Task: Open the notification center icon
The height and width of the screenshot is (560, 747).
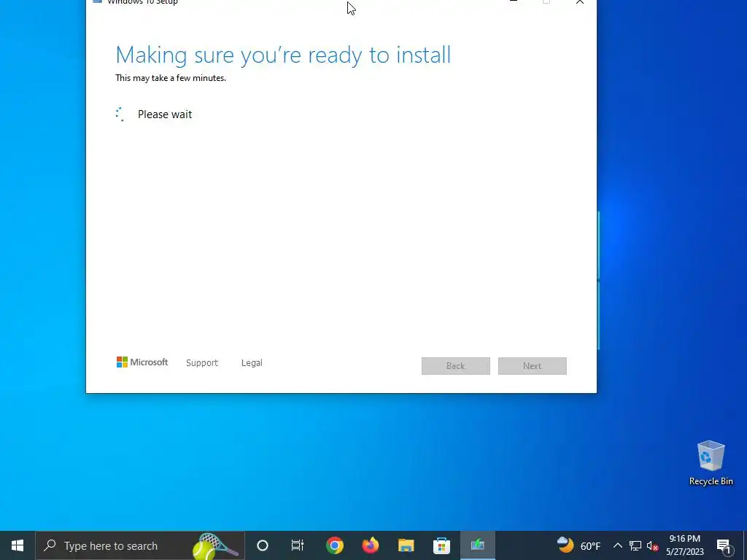Action: coord(724,545)
